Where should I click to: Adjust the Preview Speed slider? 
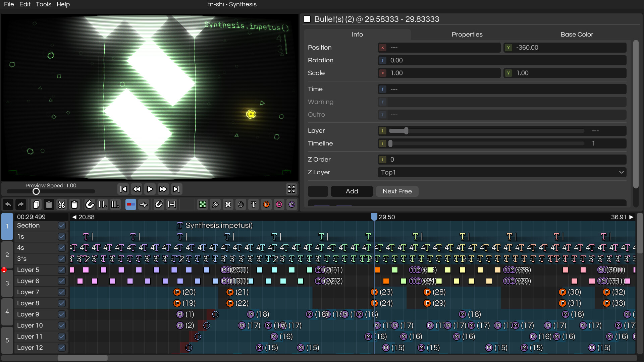point(36,191)
